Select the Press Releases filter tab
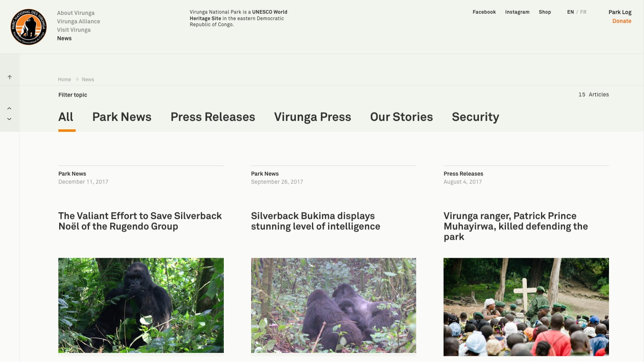This screenshot has height=363, width=644. pyautogui.click(x=213, y=117)
